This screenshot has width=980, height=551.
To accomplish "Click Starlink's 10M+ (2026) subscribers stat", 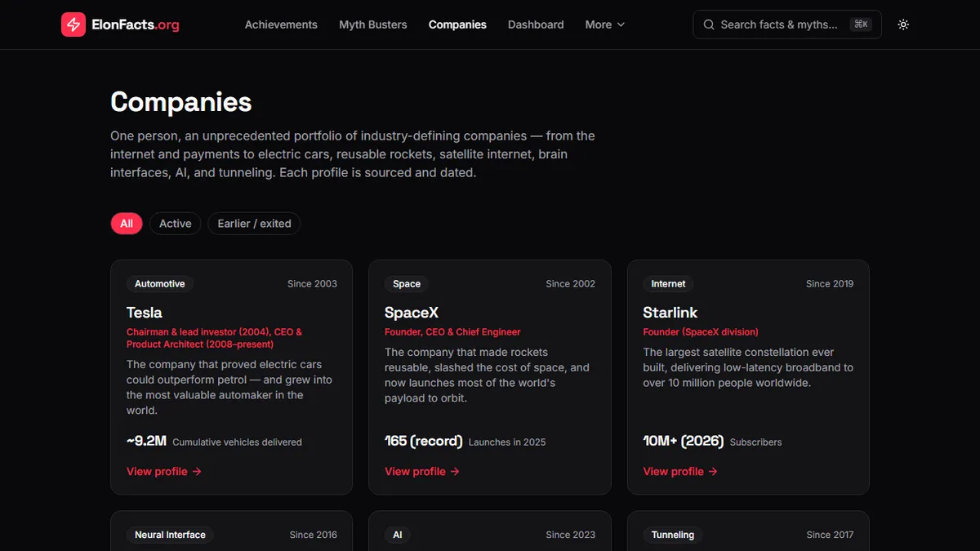I will tap(712, 442).
